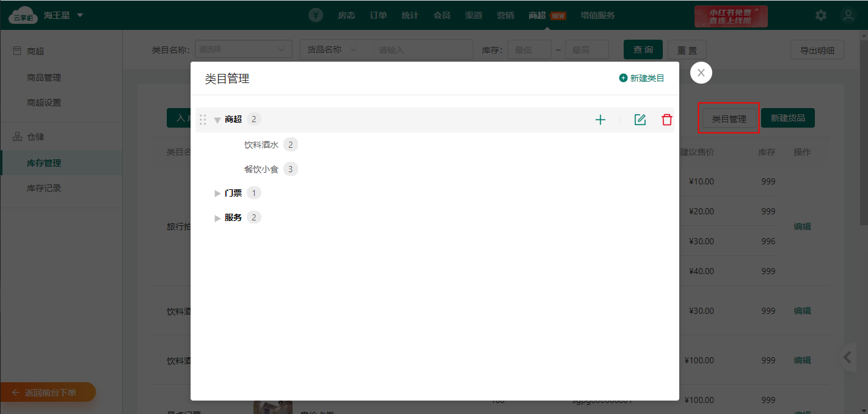Viewport: 868px width, 414px height.
Task: Click the side panel collapse arrow
Action: coord(847,358)
